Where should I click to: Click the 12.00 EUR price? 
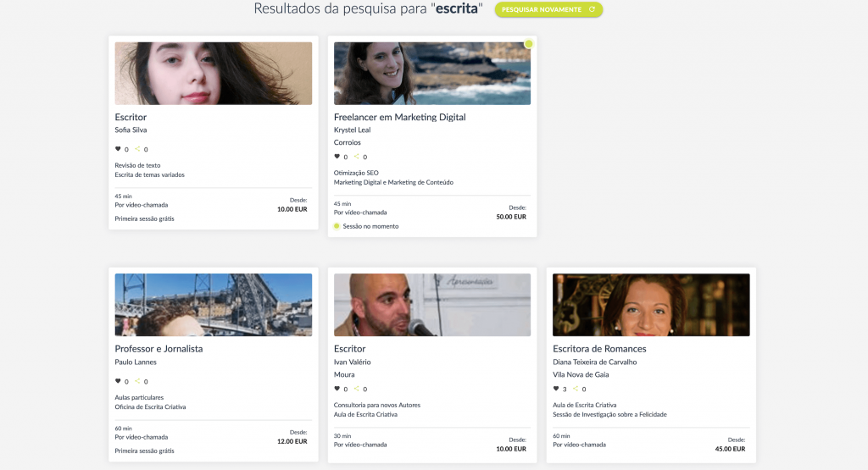point(292,442)
